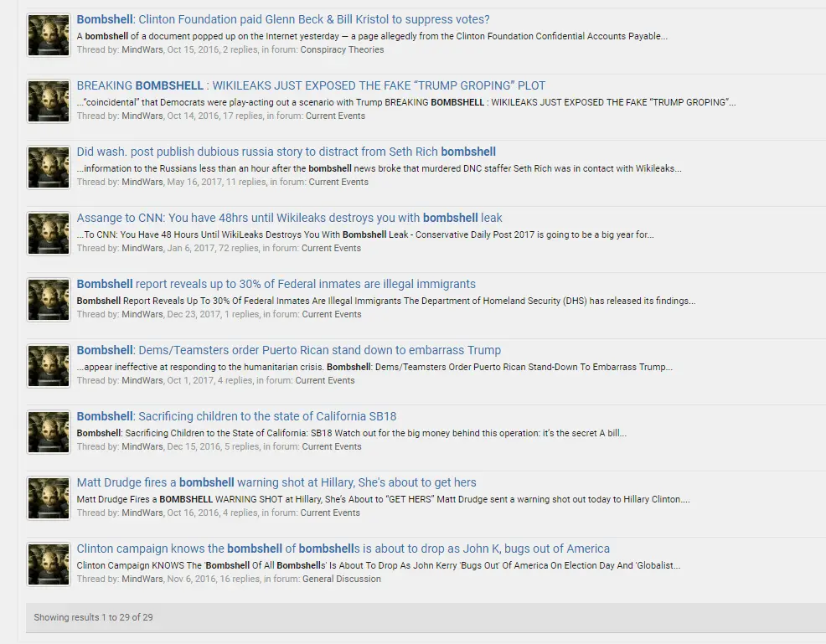
Task: Open Current Events forum in Oct 14, 2016 row
Action: tap(335, 116)
